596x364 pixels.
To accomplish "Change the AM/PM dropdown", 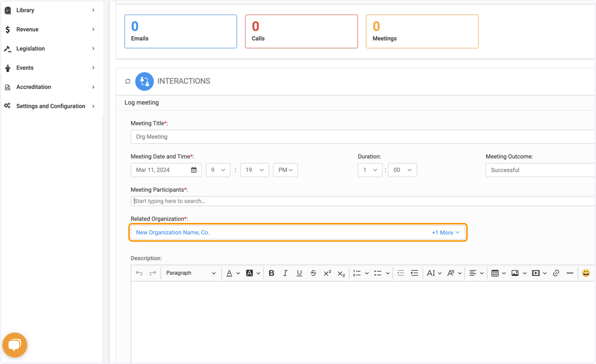I will (286, 170).
